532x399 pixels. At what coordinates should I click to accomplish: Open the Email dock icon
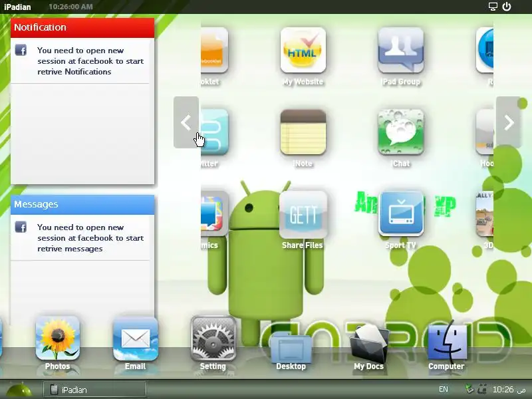[136, 338]
